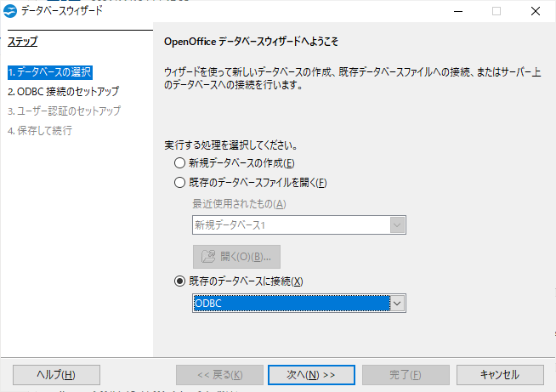This screenshot has width=556, height=392.
Task: Click the wizard description paragraph starting ウィザードを使って
Action: click(x=352, y=78)
